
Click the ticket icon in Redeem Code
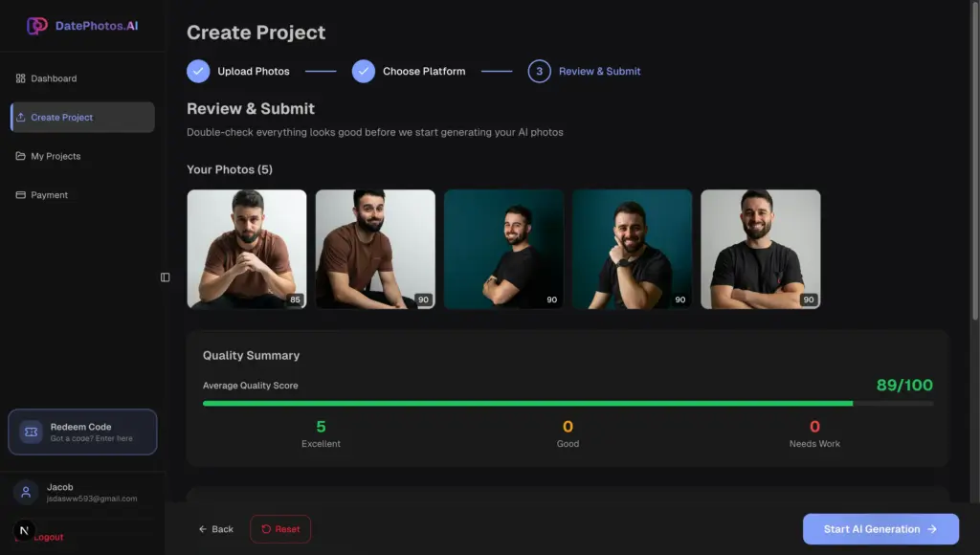31,432
